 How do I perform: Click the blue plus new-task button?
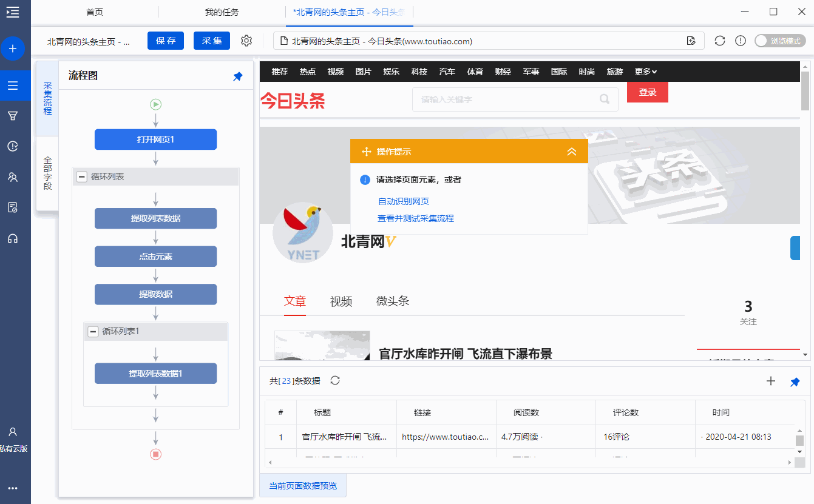(x=13, y=48)
